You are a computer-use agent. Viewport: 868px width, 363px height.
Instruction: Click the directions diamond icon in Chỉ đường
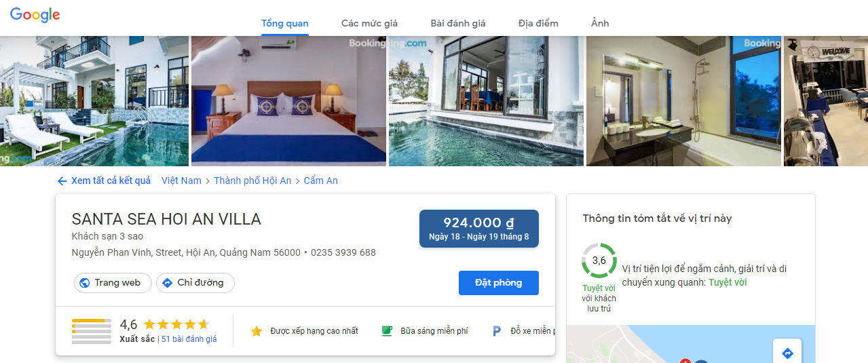168,283
